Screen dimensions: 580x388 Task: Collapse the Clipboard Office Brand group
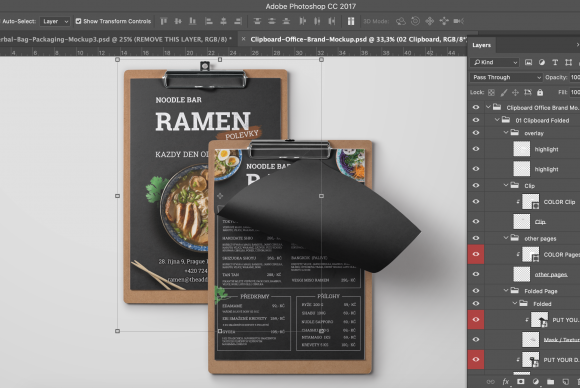488,107
